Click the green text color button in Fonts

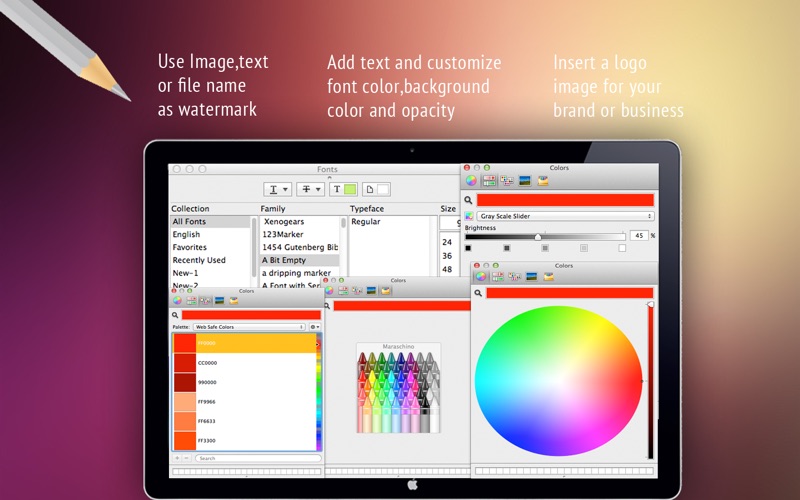coord(343,189)
